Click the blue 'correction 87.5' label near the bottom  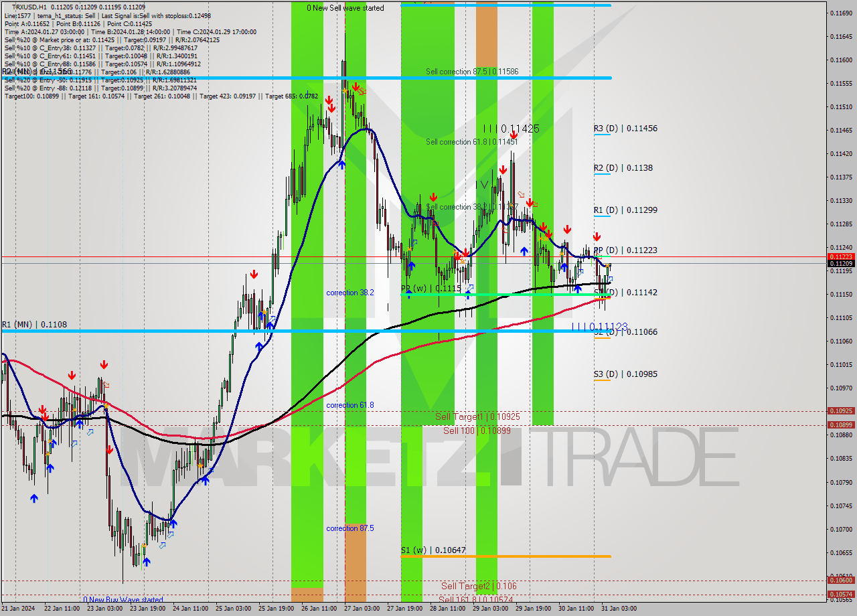(350, 529)
